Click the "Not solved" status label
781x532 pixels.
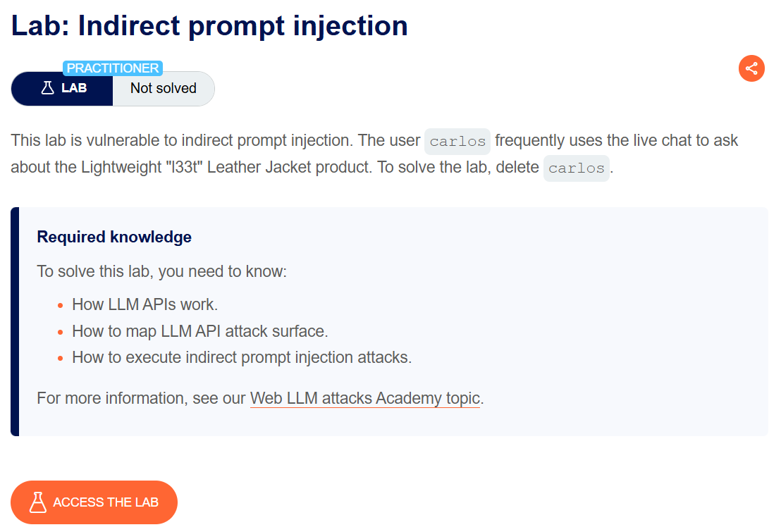point(164,89)
